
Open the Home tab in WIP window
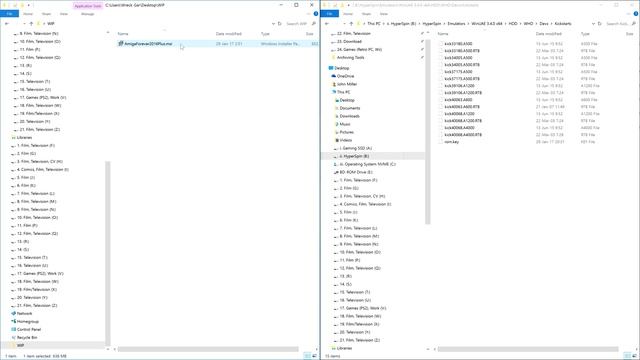pos(28,14)
